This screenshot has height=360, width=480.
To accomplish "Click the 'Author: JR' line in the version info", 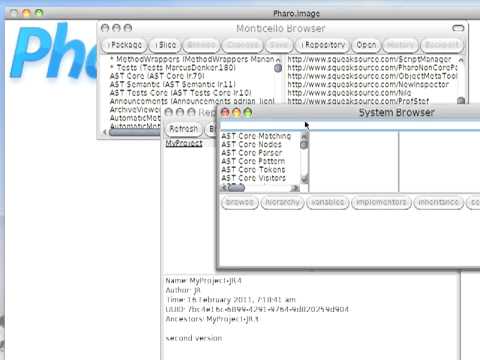I will click(183, 290).
